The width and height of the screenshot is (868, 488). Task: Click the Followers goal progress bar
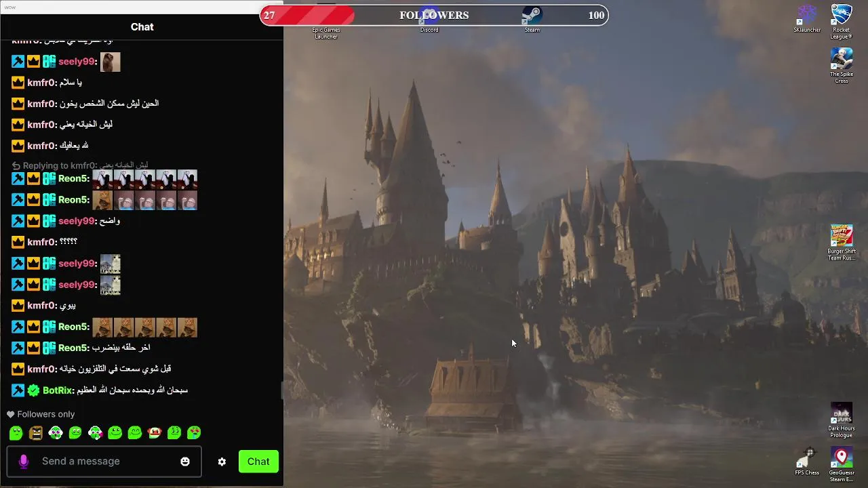tap(434, 15)
